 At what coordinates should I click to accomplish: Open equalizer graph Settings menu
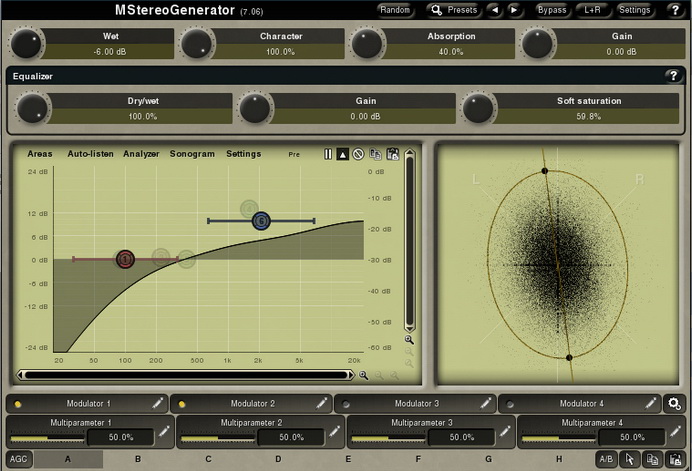point(244,154)
